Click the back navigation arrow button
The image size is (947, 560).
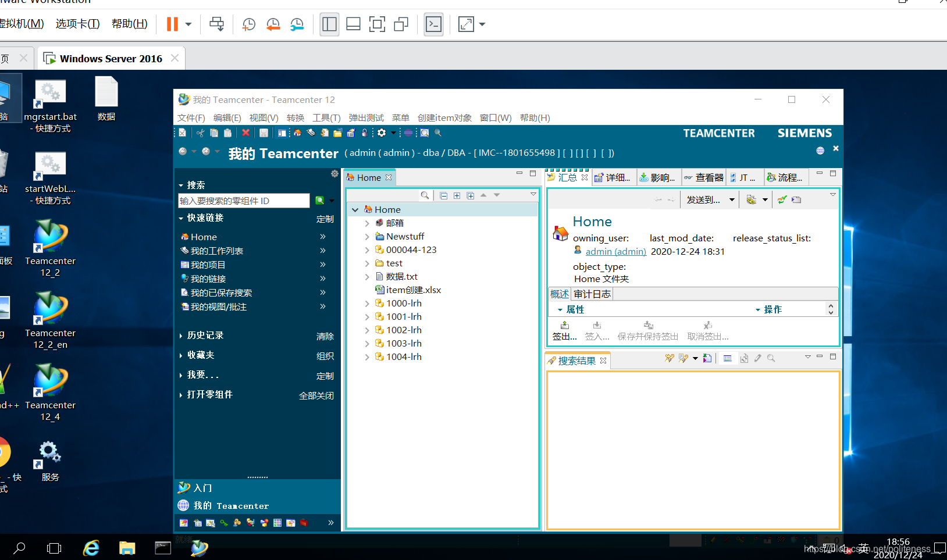(x=183, y=151)
